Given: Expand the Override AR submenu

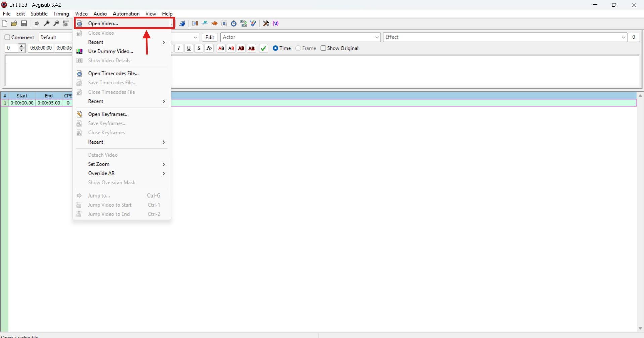Looking at the screenshot, I should pos(122,174).
